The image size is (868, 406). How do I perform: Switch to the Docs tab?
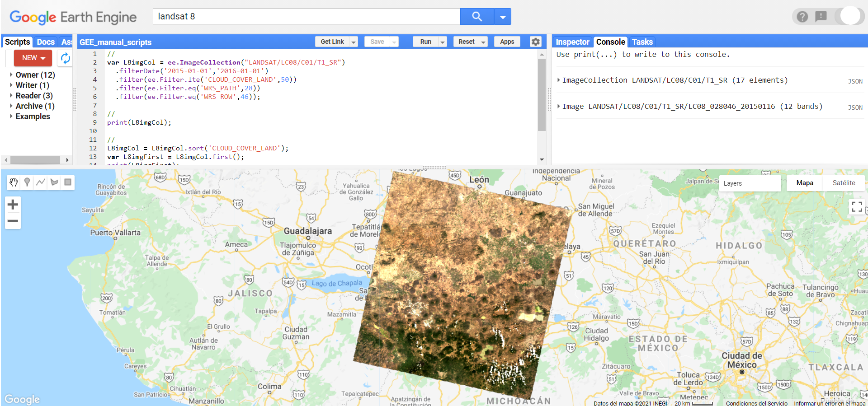coord(46,42)
